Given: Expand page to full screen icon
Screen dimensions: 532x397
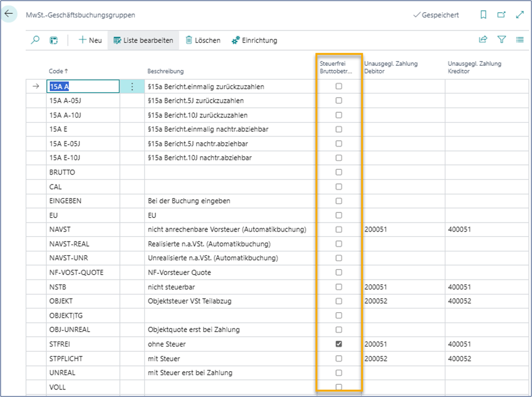Looking at the screenshot, I should click(x=519, y=15).
